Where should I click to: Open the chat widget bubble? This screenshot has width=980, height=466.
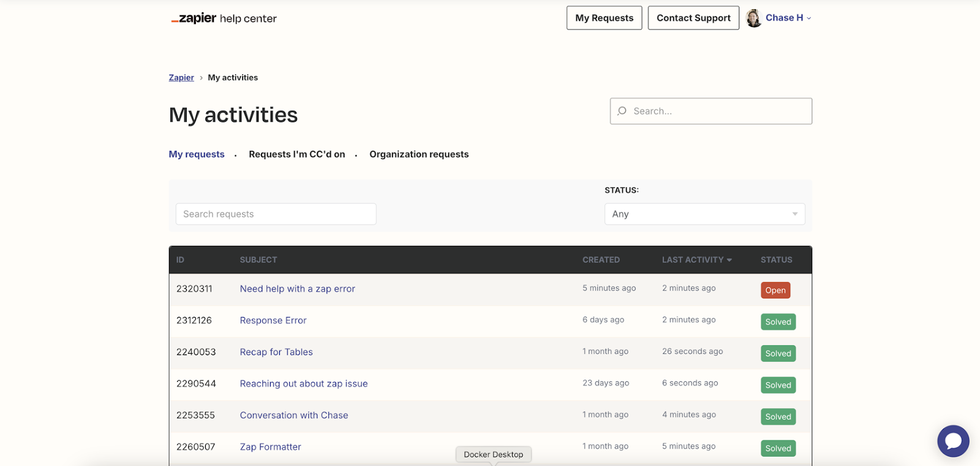click(x=953, y=441)
